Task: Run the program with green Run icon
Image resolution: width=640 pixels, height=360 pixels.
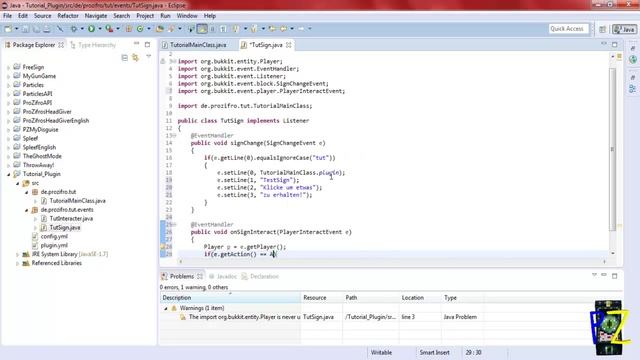Action: click(x=91, y=29)
